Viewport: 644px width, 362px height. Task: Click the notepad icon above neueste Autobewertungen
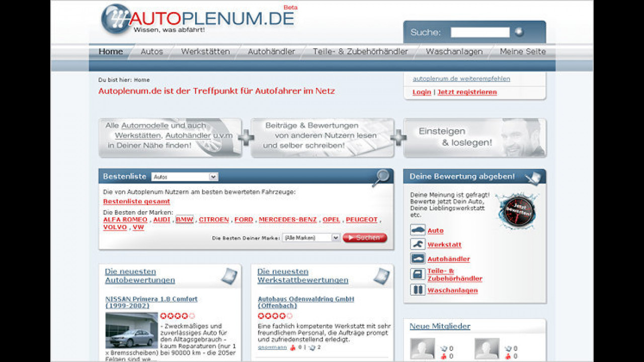[x=229, y=276]
